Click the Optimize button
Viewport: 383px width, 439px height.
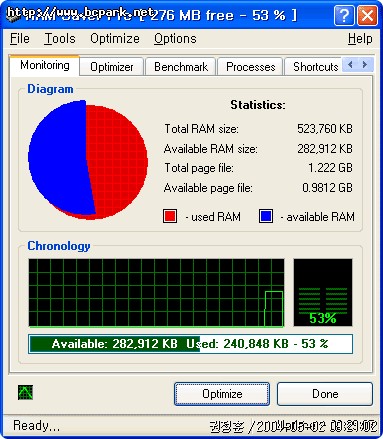point(222,394)
